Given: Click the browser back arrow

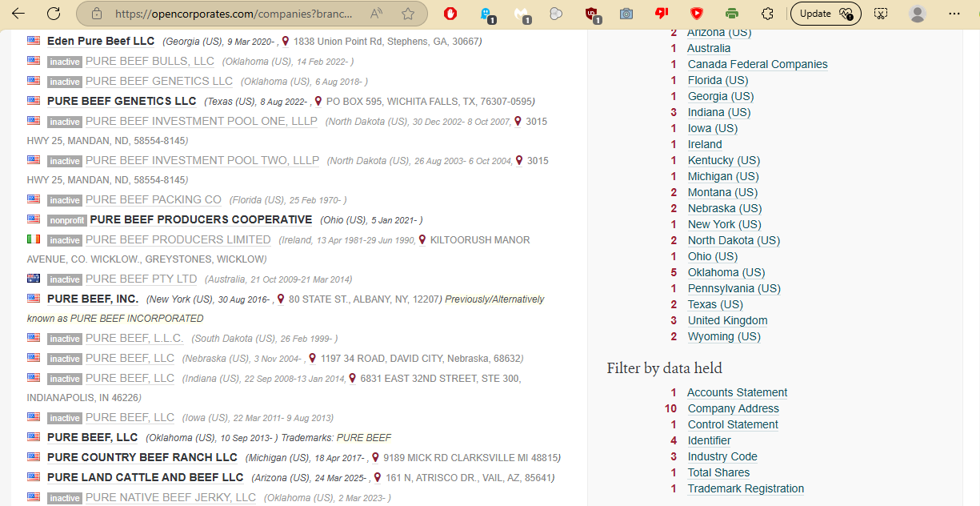Looking at the screenshot, I should click(x=18, y=14).
